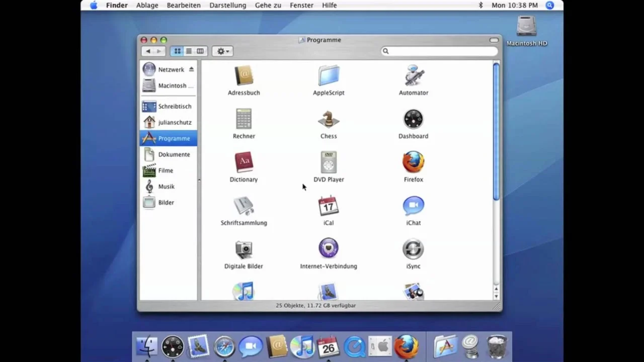Select the Chess app icon
Image resolution: width=644 pixels, height=362 pixels.
329,119
